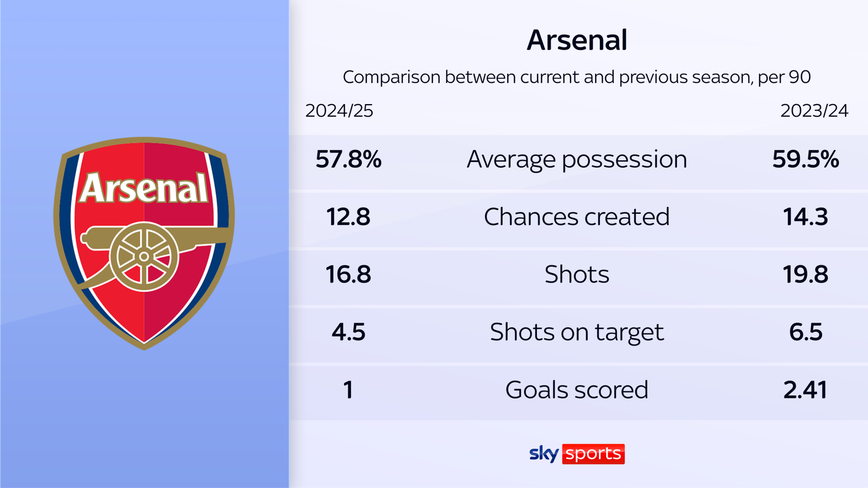Click the Shots on target label

point(577,332)
